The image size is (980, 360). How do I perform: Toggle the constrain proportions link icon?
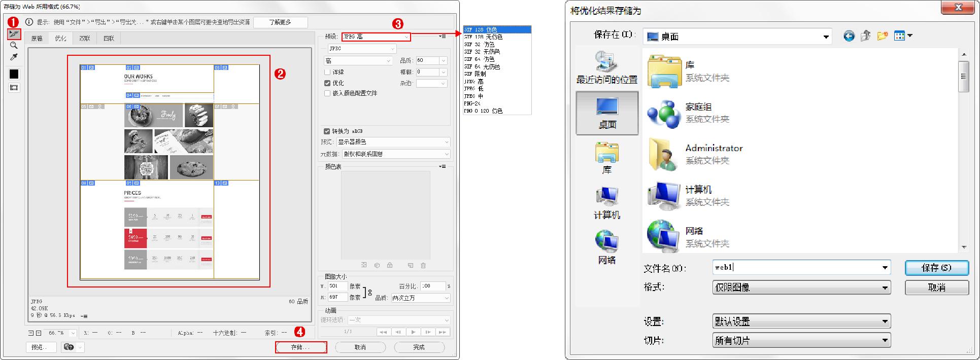pyautogui.click(x=370, y=293)
